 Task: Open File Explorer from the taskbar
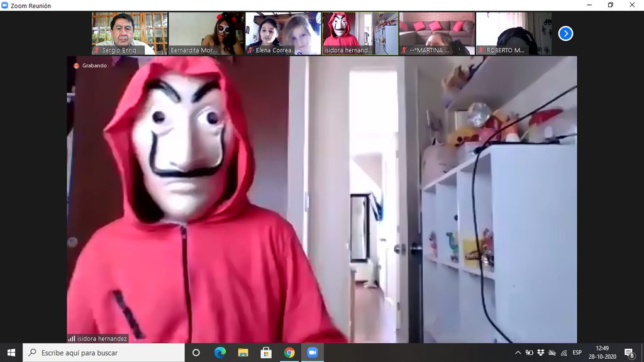click(x=243, y=353)
